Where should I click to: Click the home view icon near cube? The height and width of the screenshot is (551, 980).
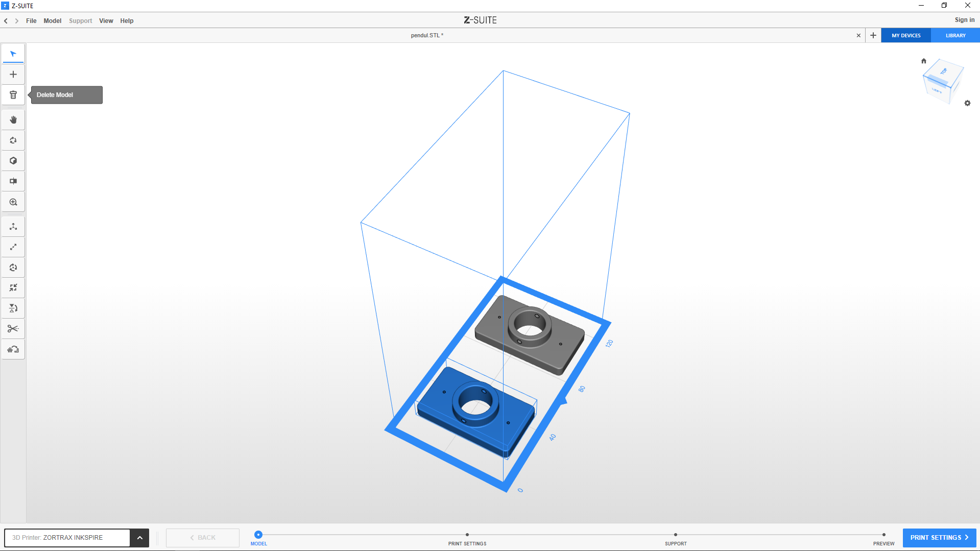(923, 61)
